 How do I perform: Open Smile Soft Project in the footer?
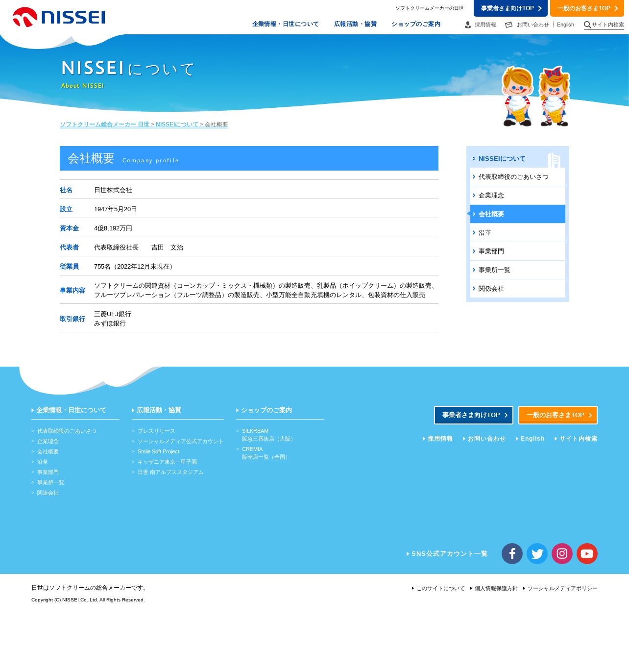(x=158, y=452)
